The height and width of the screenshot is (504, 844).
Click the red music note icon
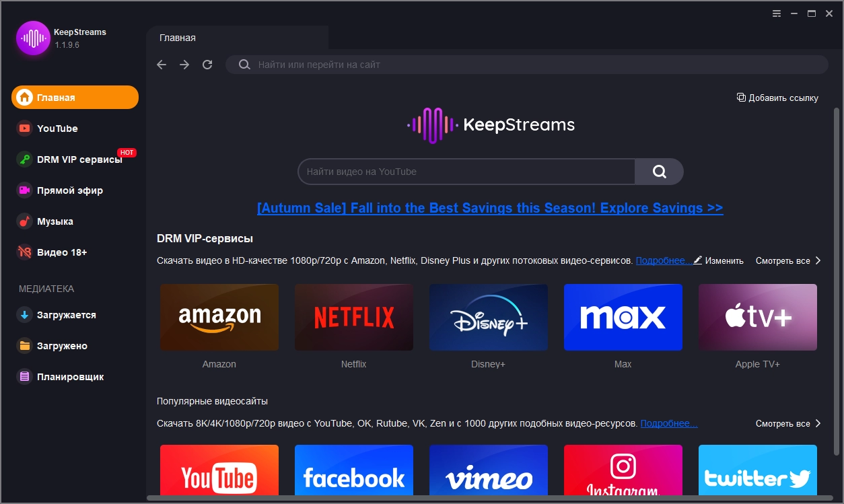(24, 221)
